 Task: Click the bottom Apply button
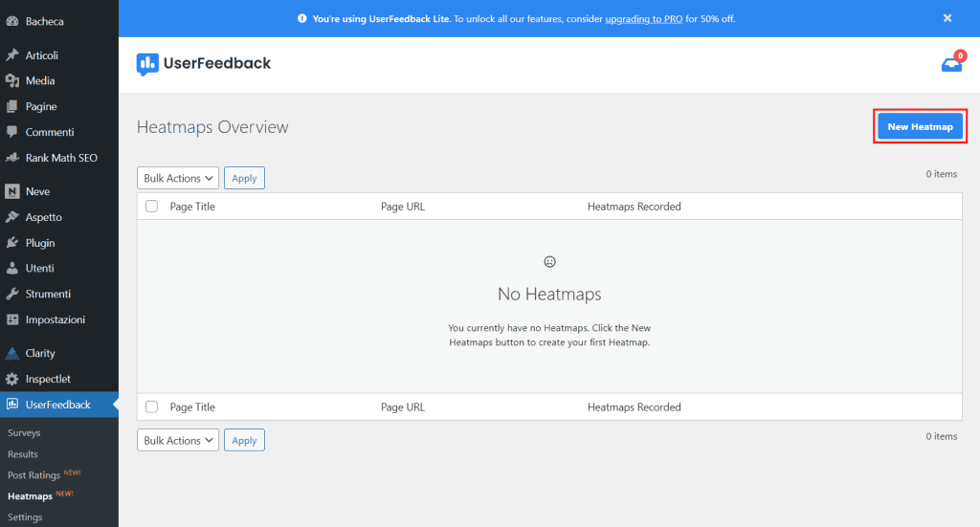coord(244,440)
